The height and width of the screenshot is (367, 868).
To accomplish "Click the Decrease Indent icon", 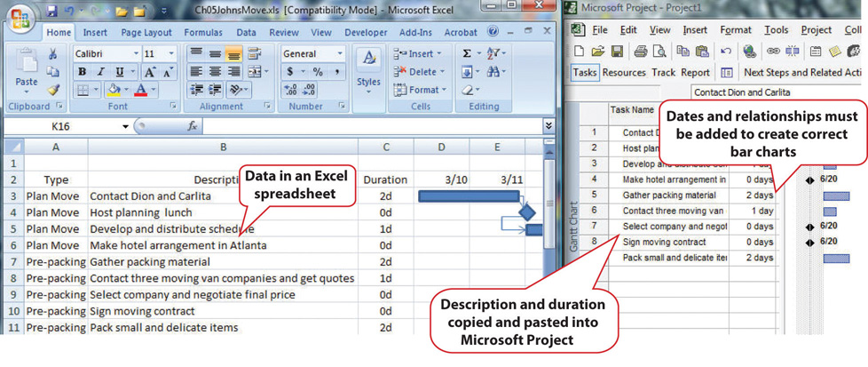I will [x=196, y=89].
